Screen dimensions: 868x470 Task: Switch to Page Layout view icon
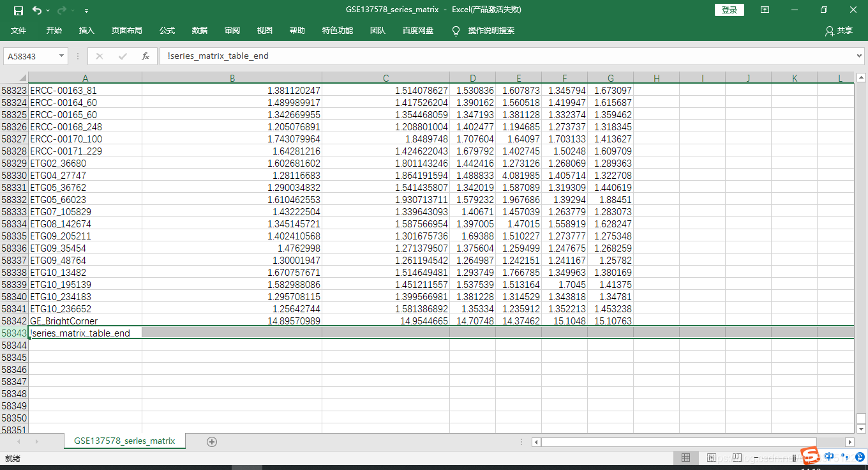(712, 458)
